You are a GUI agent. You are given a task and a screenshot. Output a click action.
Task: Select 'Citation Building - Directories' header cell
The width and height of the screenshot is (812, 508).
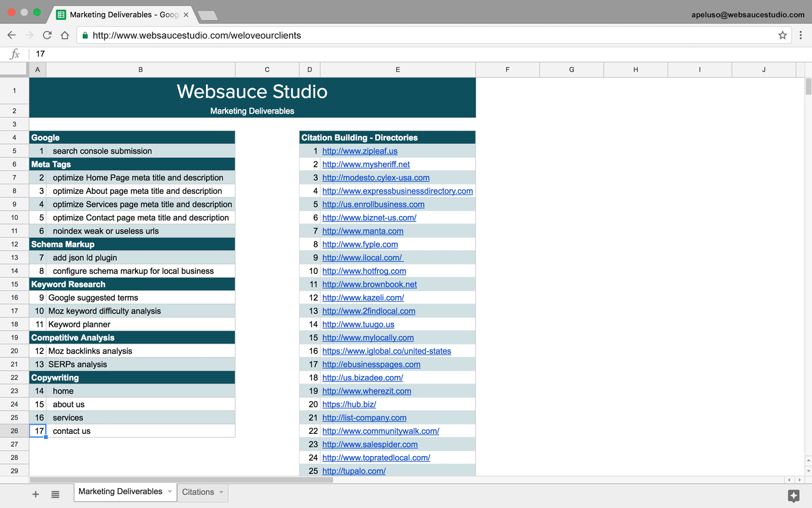click(x=387, y=138)
